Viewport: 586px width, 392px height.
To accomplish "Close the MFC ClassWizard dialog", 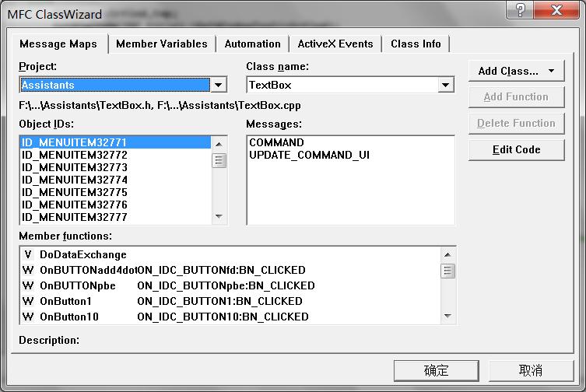I will pos(556,9).
